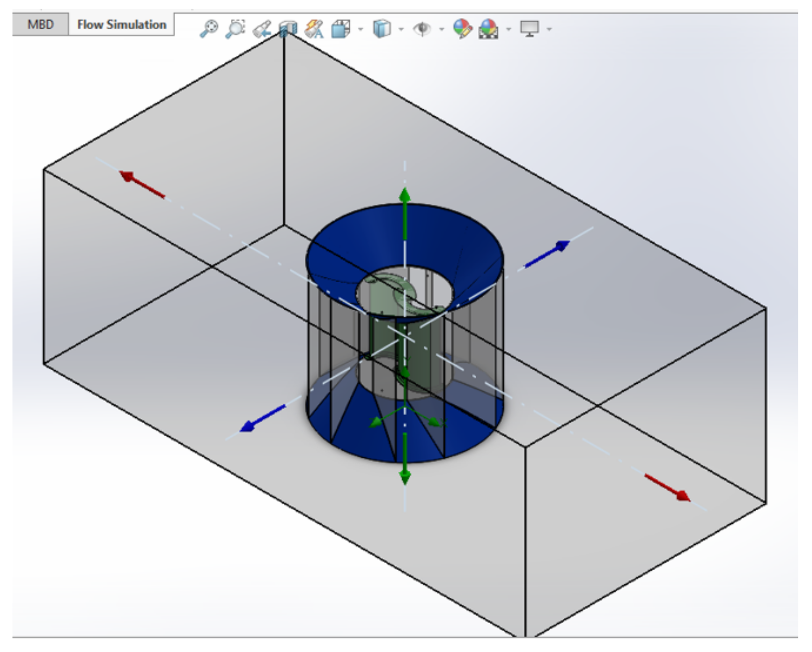Click the Apply Scene icon
812x652 pixels.
click(x=488, y=29)
